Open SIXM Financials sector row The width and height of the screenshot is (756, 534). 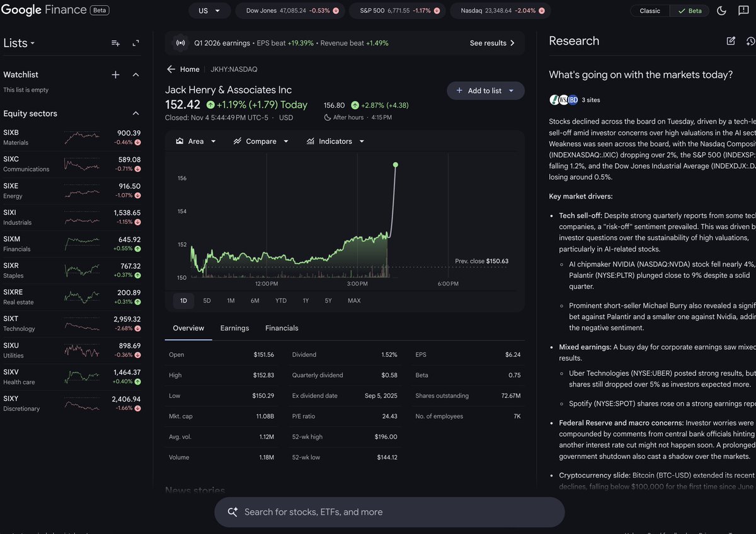coord(72,244)
